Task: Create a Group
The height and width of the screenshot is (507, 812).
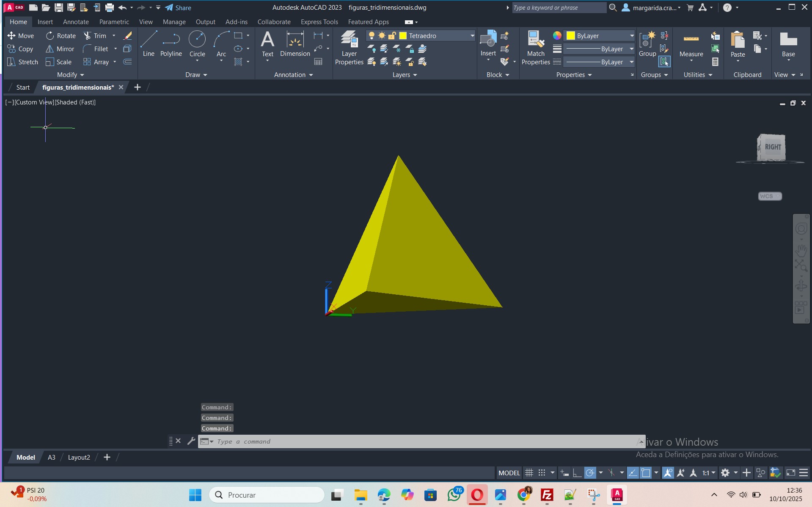Action: (647, 44)
